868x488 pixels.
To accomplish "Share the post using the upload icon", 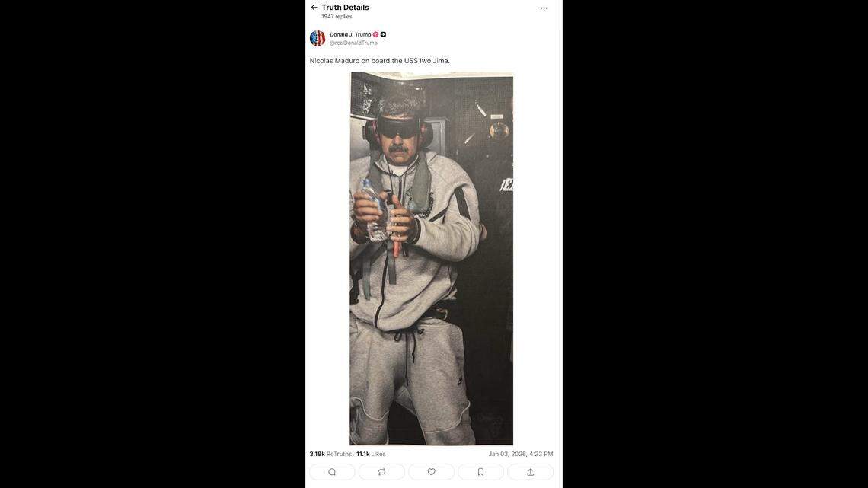I will coord(531,472).
